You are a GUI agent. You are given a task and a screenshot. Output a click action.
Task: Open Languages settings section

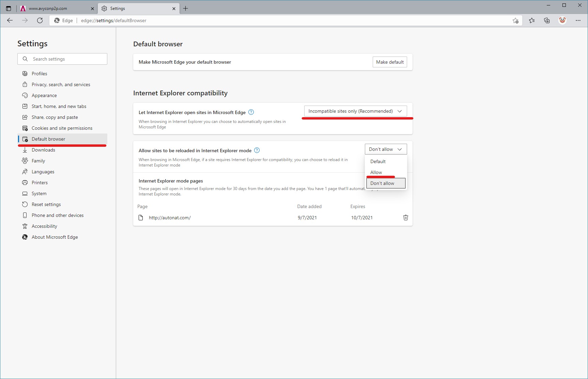click(62, 172)
